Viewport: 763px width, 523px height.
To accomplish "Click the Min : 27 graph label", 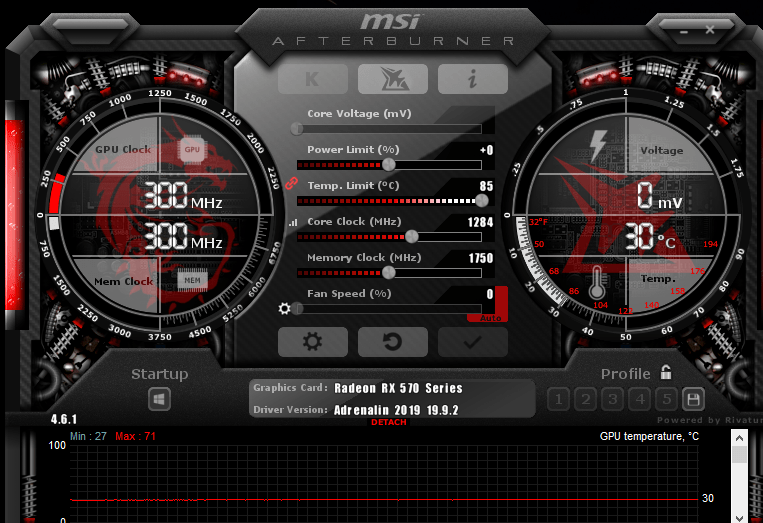I will (x=88, y=436).
